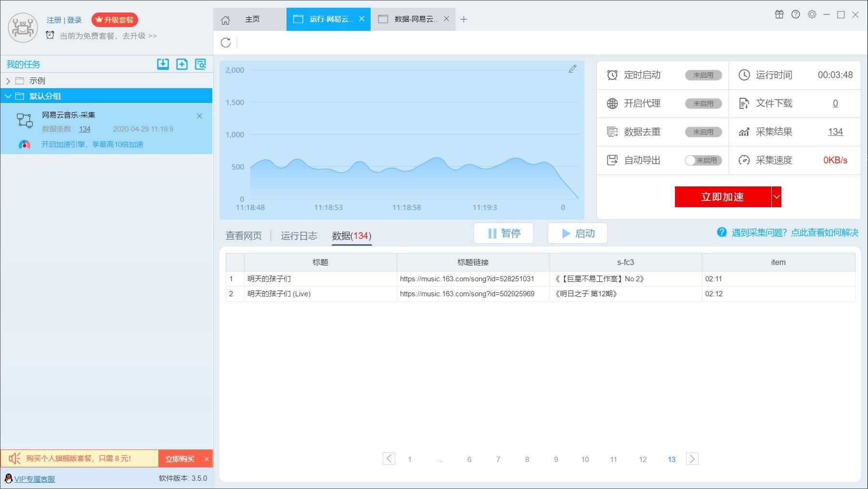The width and height of the screenshot is (868, 489).
Task: Go to the previous data page arrow
Action: tap(389, 459)
